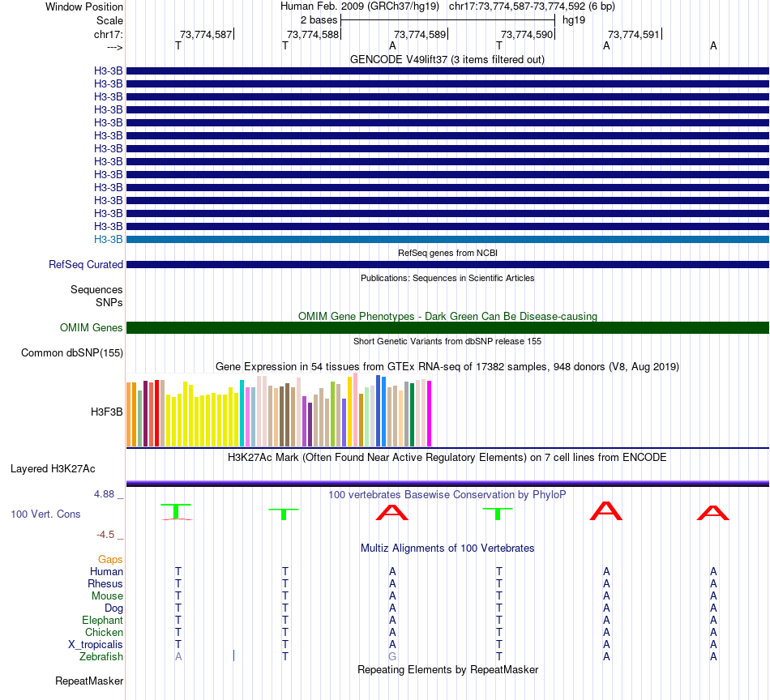
Task: Click the 73,774,588 position label
Action: pyautogui.click(x=313, y=34)
